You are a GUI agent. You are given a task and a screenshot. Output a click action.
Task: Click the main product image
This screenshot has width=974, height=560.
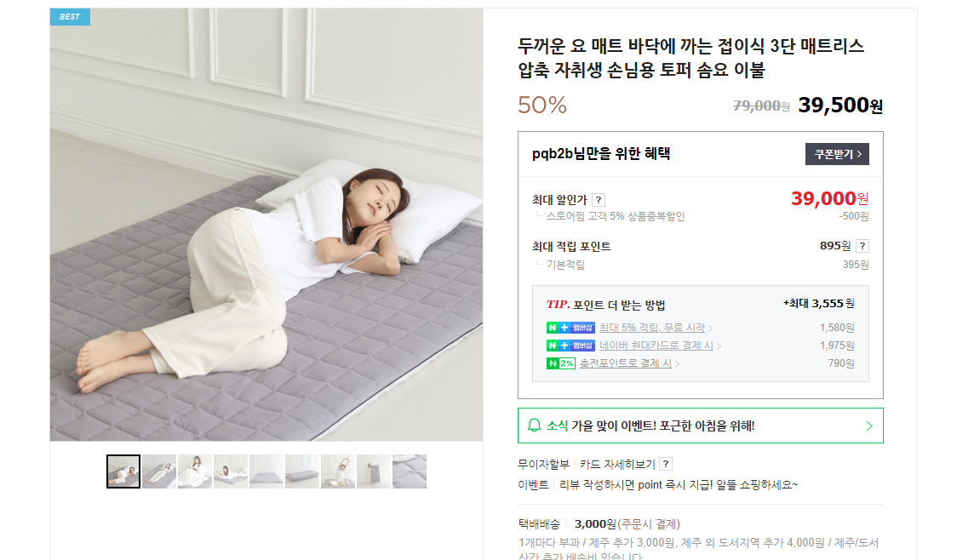pos(266,225)
